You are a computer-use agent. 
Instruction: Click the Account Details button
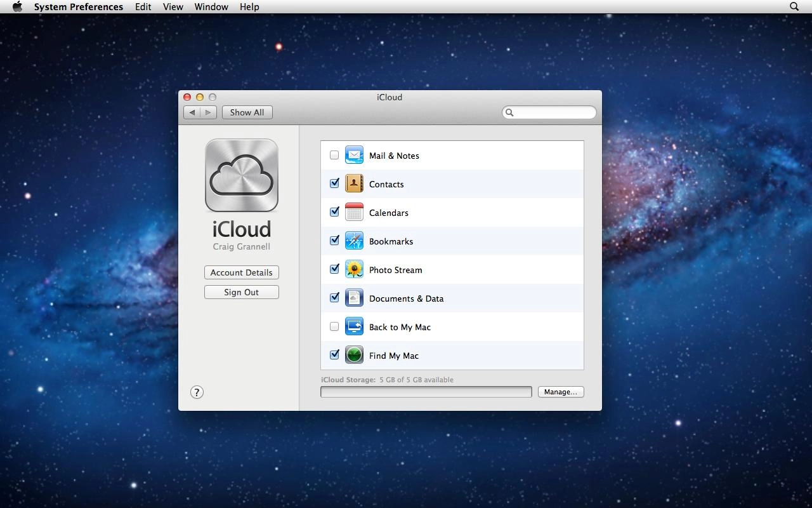[x=242, y=272]
